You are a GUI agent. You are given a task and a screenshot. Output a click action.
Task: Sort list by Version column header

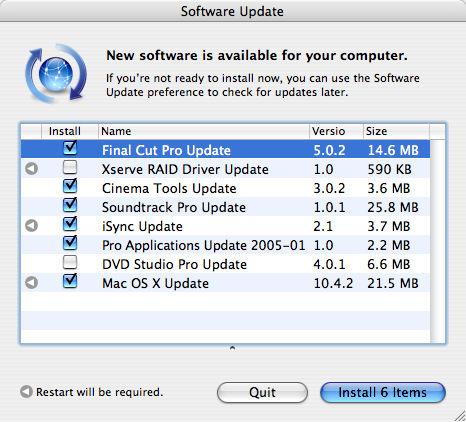[x=336, y=131]
